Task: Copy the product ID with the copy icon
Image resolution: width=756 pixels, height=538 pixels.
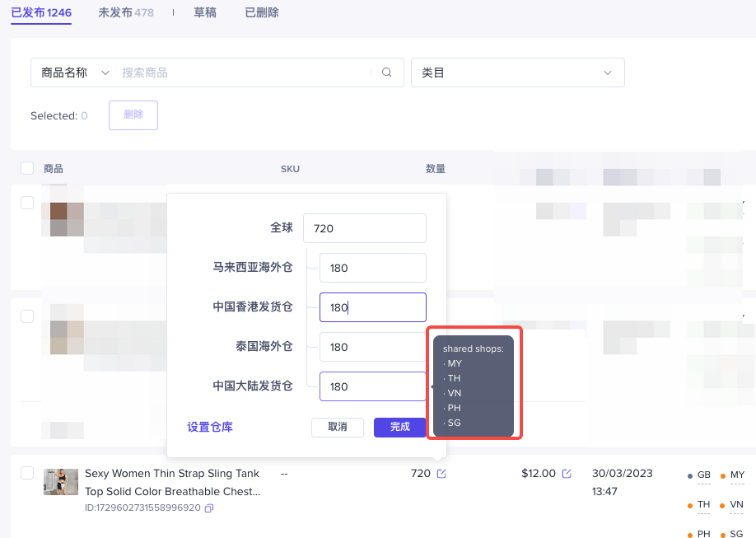Action: tap(209, 508)
